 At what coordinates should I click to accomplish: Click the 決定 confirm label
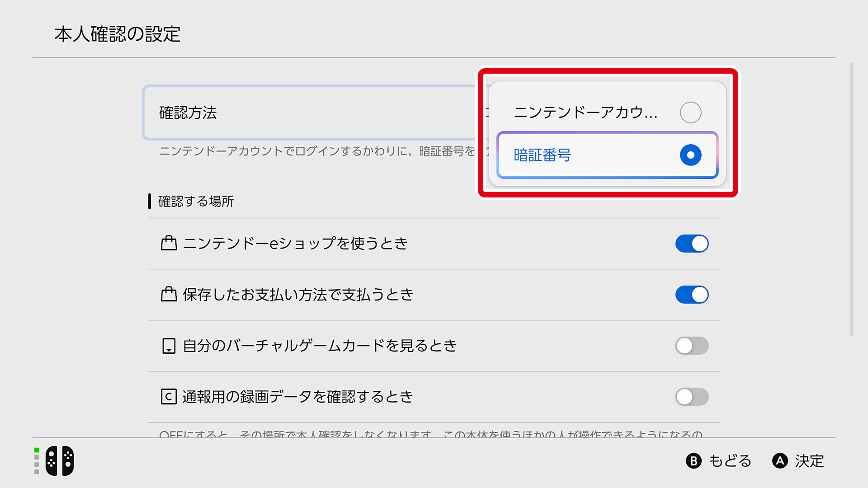809,461
